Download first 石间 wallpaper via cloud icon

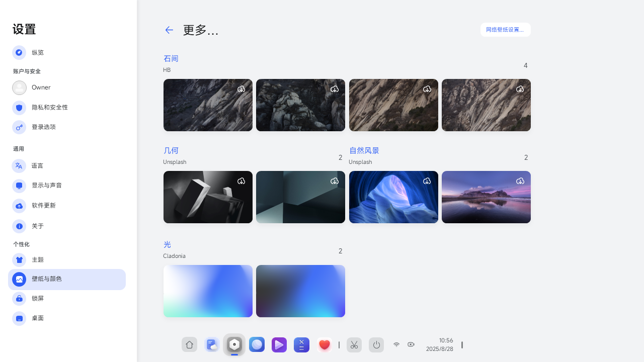coord(242,89)
